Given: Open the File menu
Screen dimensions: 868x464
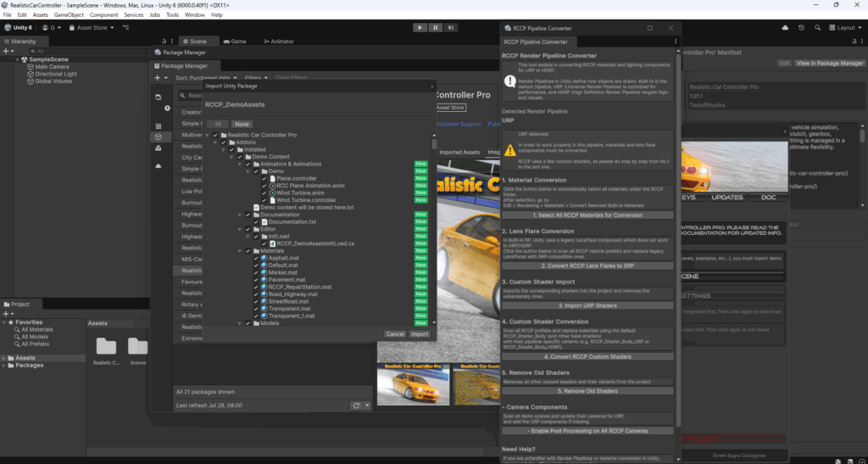Looking at the screenshot, I should click(x=7, y=15).
